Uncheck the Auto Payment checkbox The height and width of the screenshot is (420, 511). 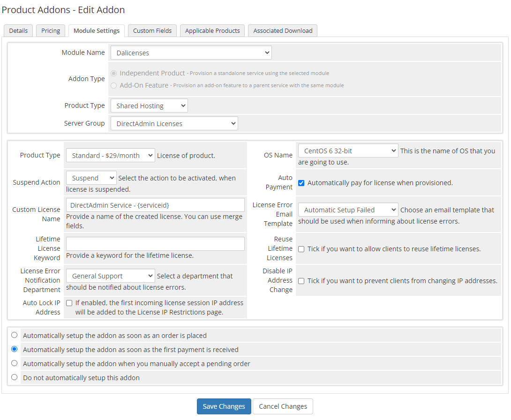(301, 183)
